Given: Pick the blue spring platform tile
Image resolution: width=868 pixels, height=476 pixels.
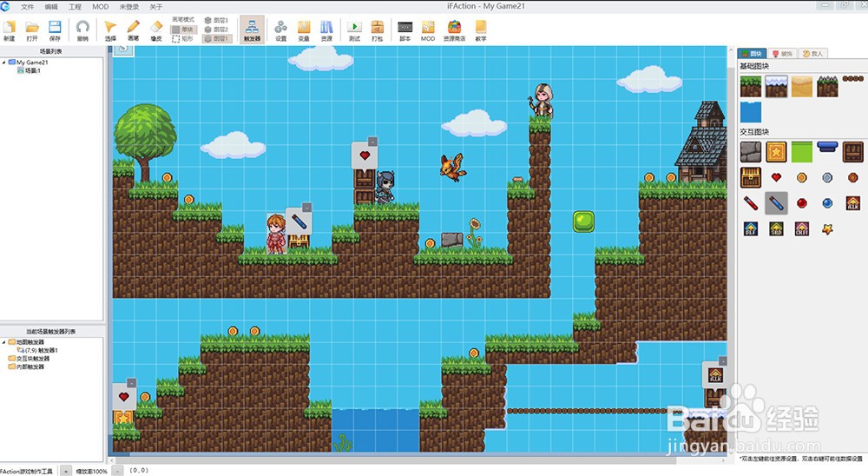Looking at the screenshot, I should pyautogui.click(x=827, y=147).
